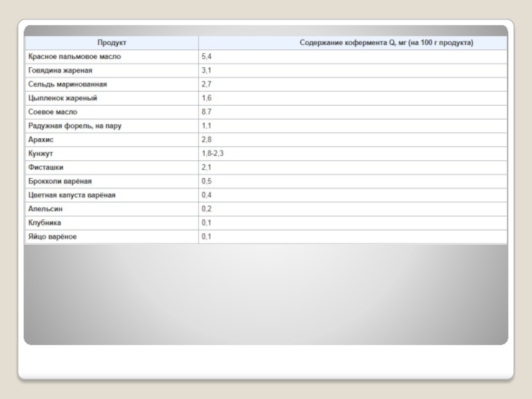The image size is (532, 399).
Task: Click the Цветная капуста варёная cell
Action: coord(72,195)
